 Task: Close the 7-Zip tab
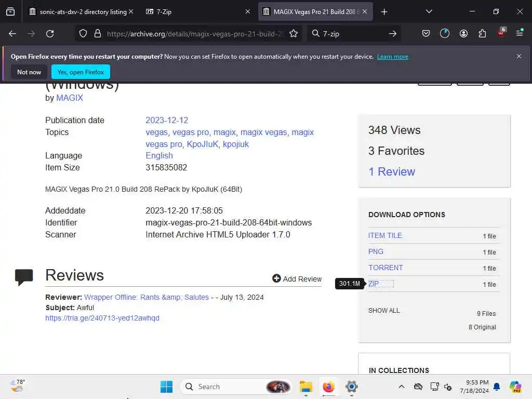(x=248, y=11)
